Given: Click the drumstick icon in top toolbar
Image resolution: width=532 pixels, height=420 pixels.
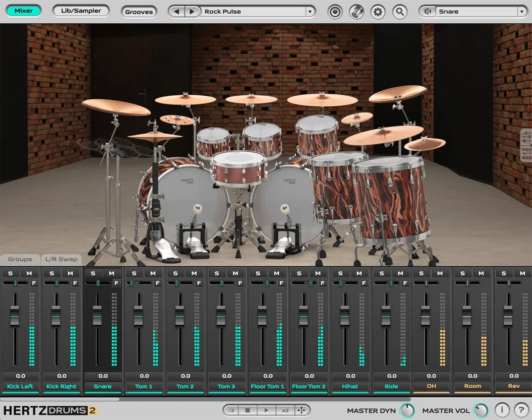Looking at the screenshot, I should click(x=356, y=12).
